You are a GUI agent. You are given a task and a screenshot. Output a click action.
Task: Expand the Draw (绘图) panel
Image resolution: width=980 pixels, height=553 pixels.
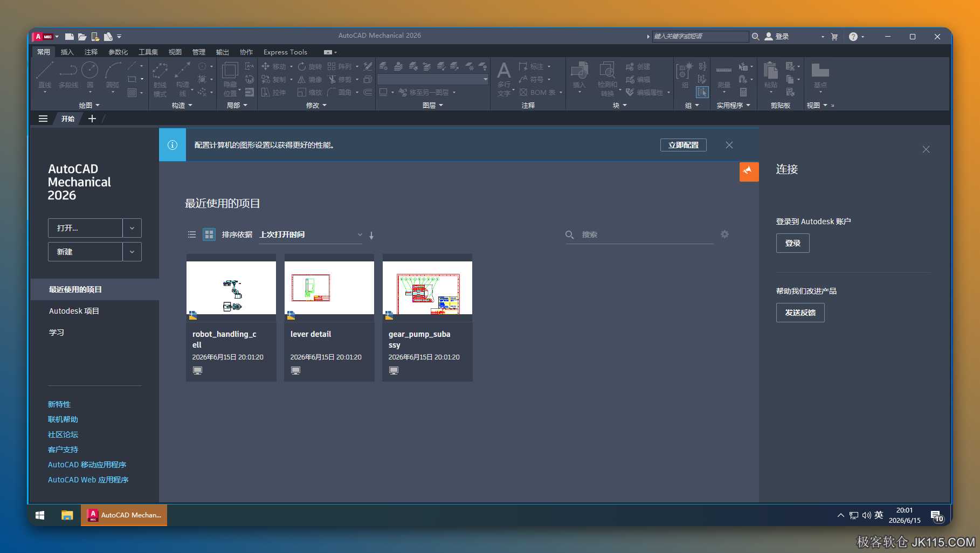(89, 105)
